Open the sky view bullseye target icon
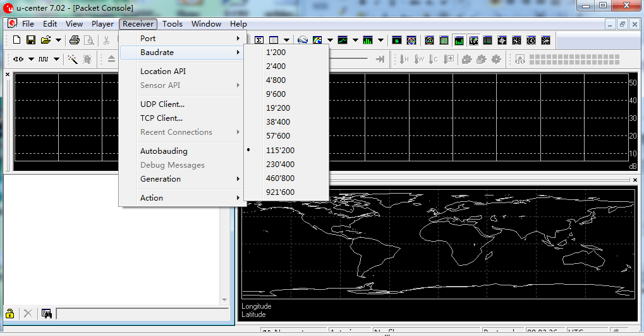Viewport: 644px width, 336px height. [x=411, y=40]
